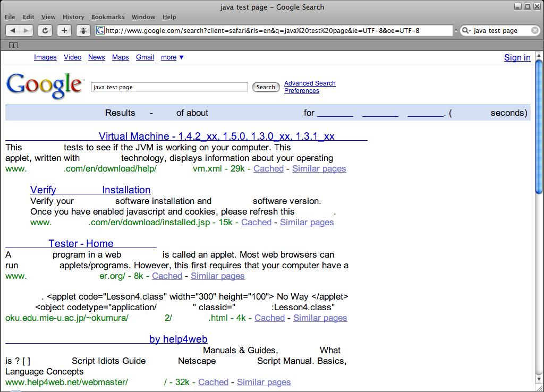Click the 'Results' text in the blue bar
This screenshot has width=544, height=392.
(x=120, y=113)
